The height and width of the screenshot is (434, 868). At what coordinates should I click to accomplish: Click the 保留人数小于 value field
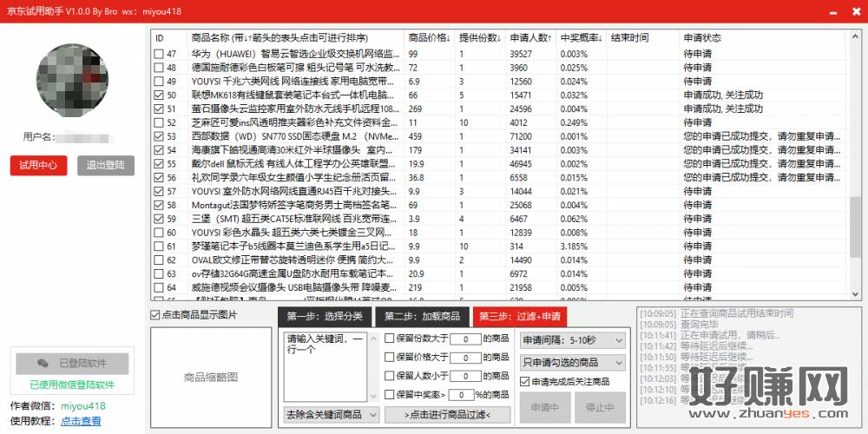click(465, 376)
